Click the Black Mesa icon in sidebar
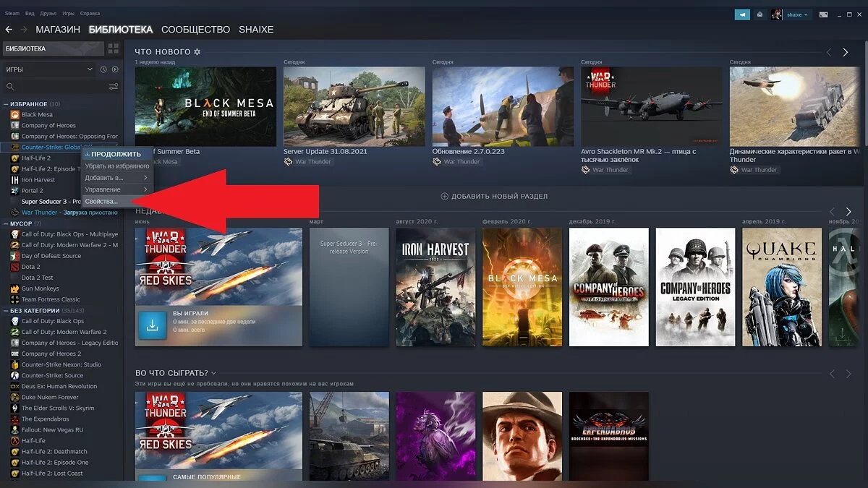The height and width of the screenshot is (488, 868). pos(14,114)
